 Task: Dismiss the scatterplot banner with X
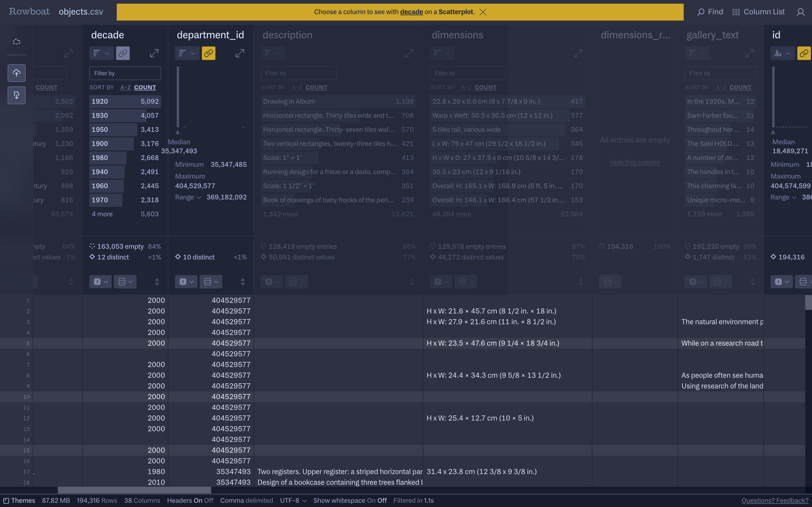[483, 12]
